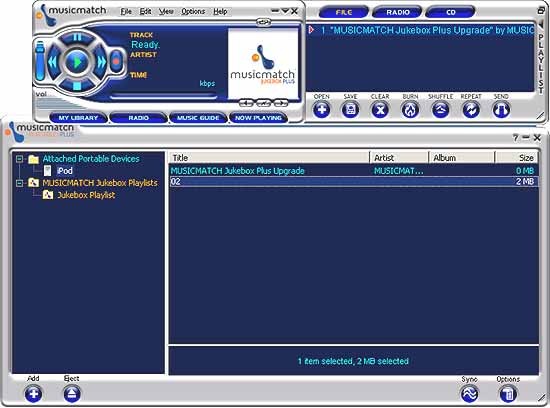The width and height of the screenshot is (550, 408).
Task: Switch to the FILE playlist tab
Action: coord(343,12)
